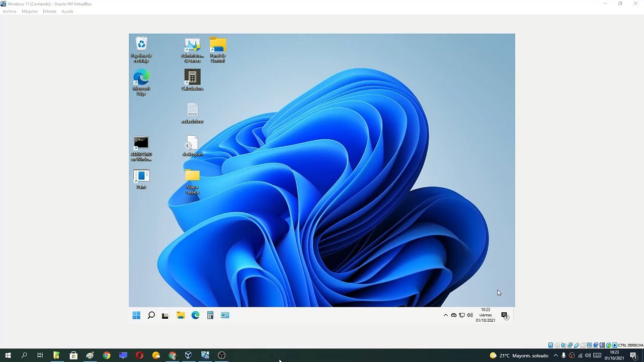Image resolution: width=644 pixels, height=362 pixels.
Task: Open the host Windows Start button
Action: click(x=8, y=355)
